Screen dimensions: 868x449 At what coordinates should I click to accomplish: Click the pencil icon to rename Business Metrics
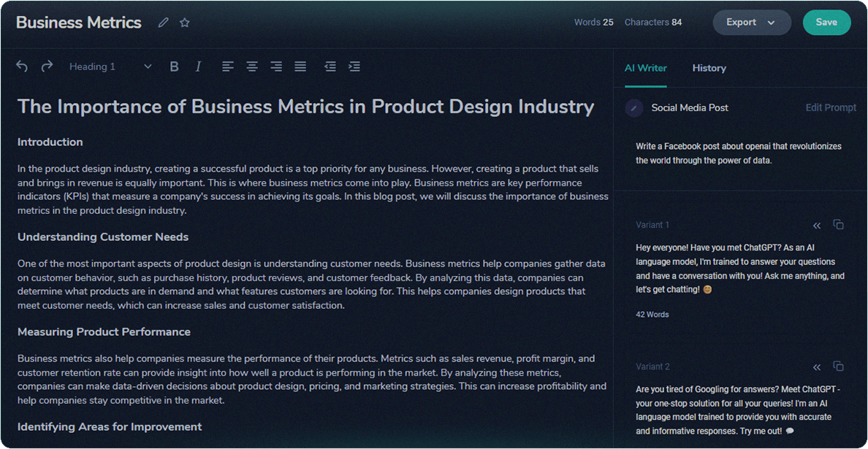(x=164, y=23)
